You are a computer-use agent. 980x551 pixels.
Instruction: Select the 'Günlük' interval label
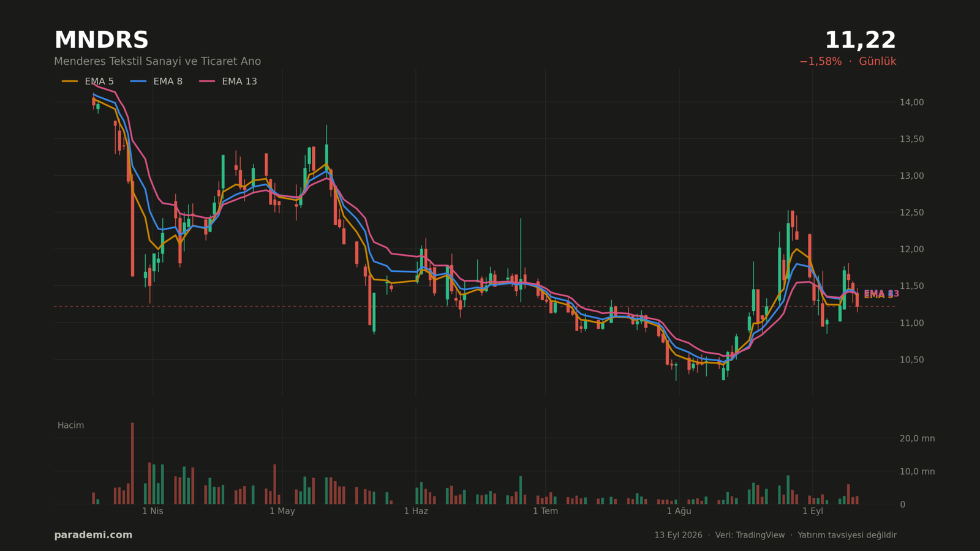(877, 61)
